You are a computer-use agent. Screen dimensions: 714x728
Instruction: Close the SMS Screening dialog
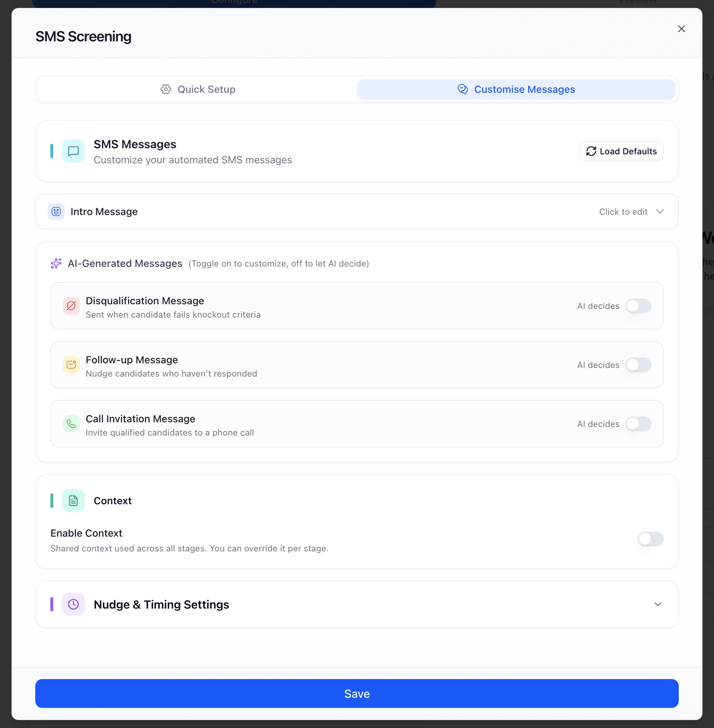(681, 29)
